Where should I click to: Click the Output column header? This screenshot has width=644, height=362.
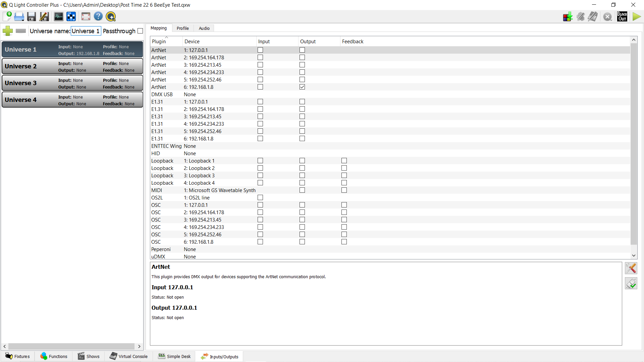pyautogui.click(x=319, y=42)
